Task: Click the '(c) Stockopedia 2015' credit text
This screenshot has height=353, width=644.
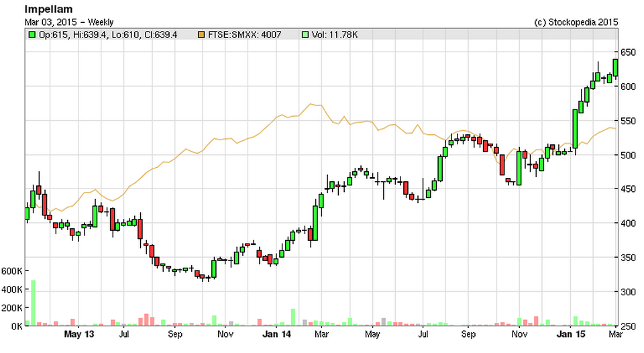Action: [x=576, y=22]
